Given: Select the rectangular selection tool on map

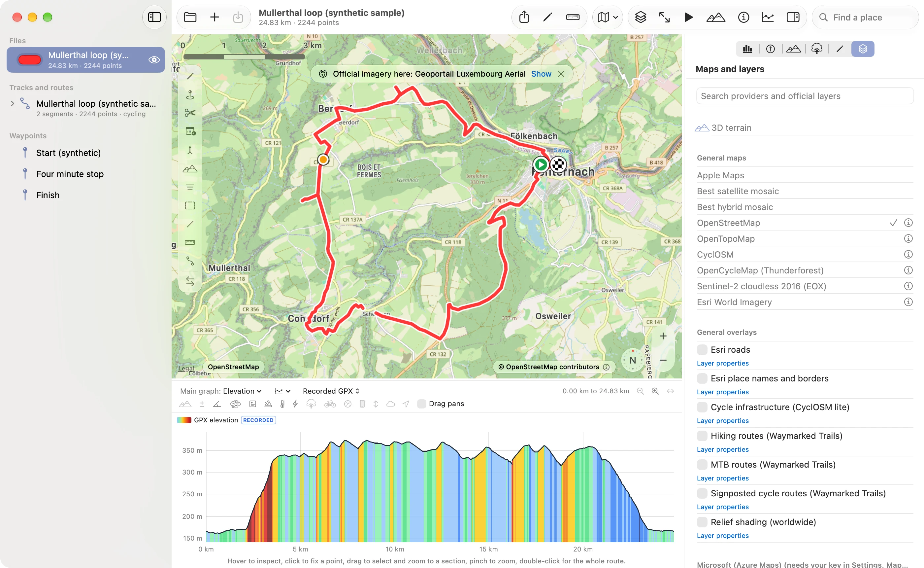Looking at the screenshot, I should point(190,205).
